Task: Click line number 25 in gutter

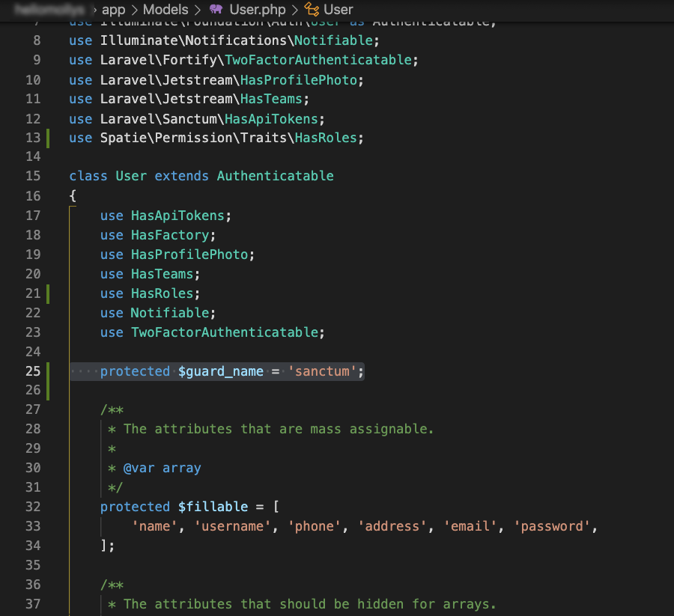Action: click(x=33, y=371)
